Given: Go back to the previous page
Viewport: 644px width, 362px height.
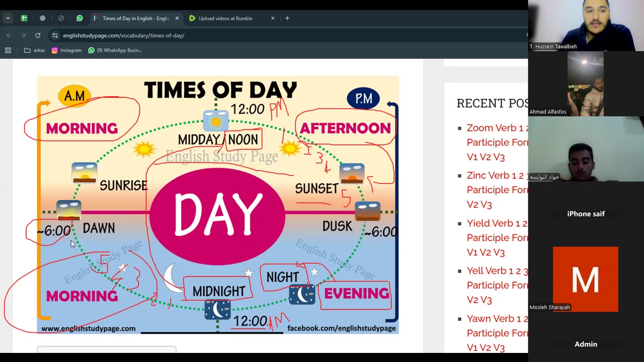Looking at the screenshot, I should pos(9,35).
